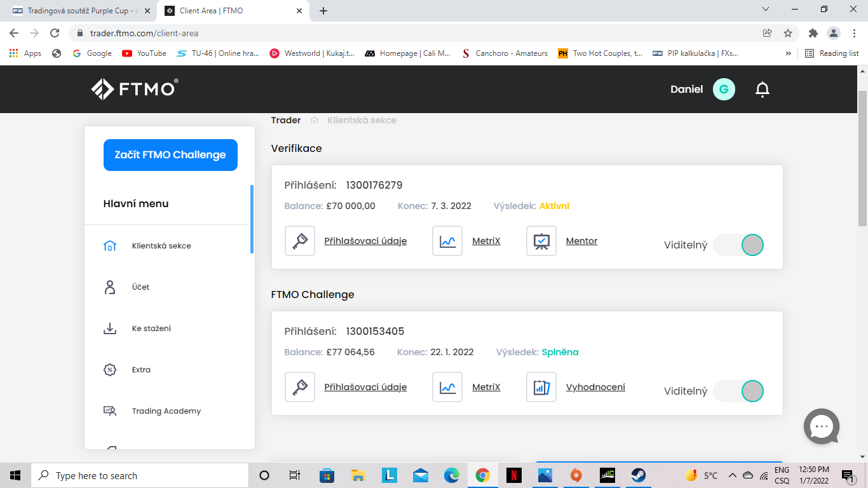Bookmark this page with the star icon
Viewport: 868px width, 488px height.
788,33
